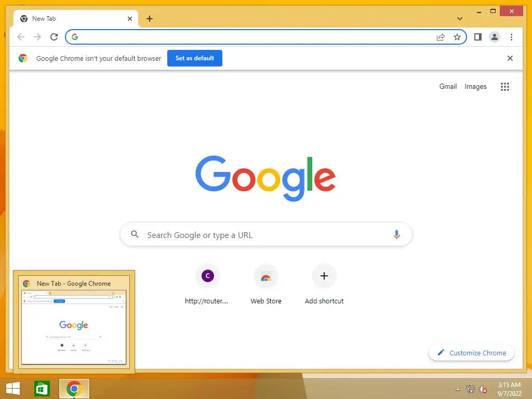Close the New Tab tab
The image size is (532, 399).
pyautogui.click(x=129, y=19)
